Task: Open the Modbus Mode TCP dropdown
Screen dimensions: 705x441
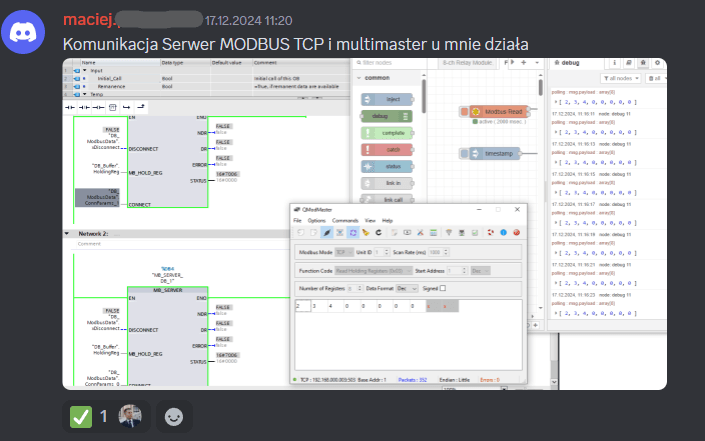Action: pos(344,252)
